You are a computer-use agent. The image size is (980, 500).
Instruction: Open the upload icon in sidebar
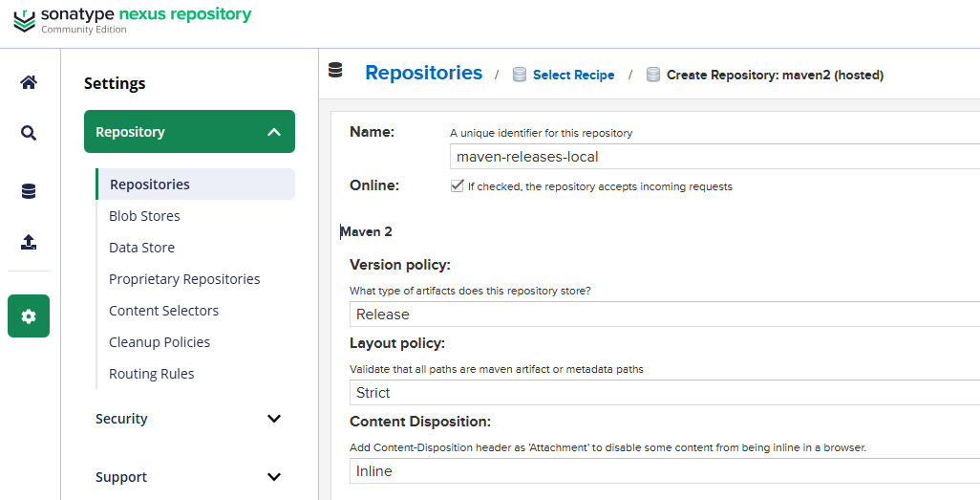click(x=28, y=242)
